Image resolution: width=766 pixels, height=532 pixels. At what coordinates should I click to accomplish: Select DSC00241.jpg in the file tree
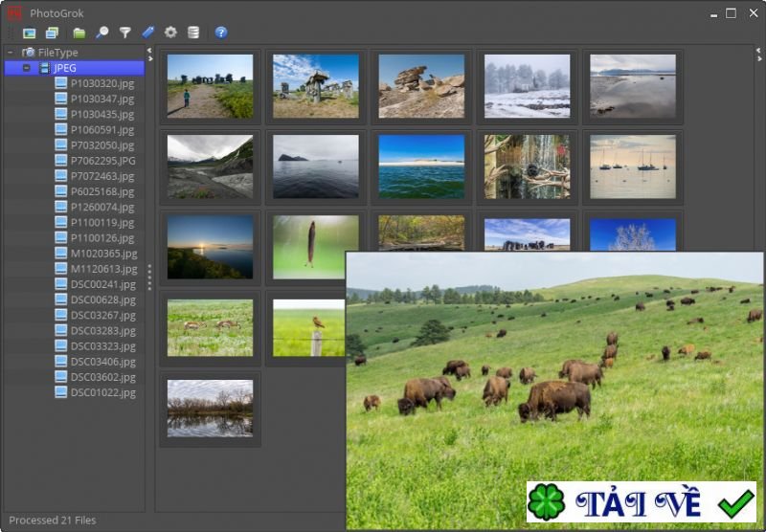(x=102, y=284)
